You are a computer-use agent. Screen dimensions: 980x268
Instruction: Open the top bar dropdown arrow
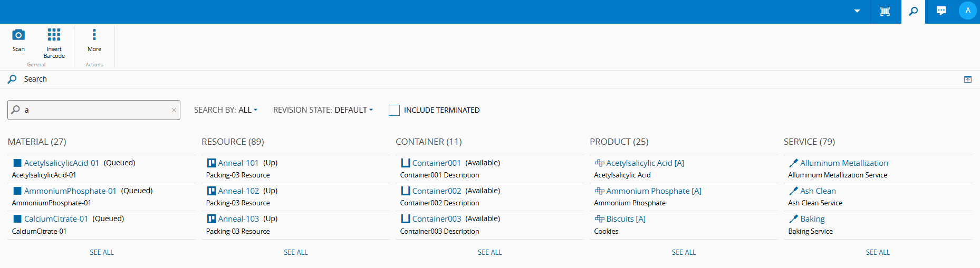coord(857,11)
